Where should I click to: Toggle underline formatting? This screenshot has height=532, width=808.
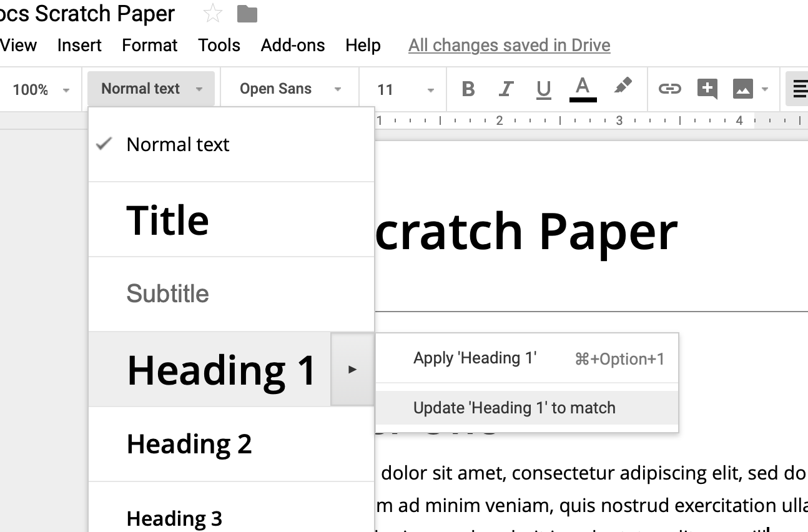click(543, 89)
